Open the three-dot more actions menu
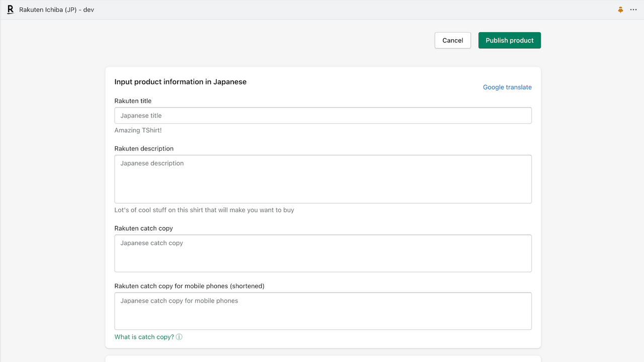644x362 pixels. pyautogui.click(x=633, y=10)
